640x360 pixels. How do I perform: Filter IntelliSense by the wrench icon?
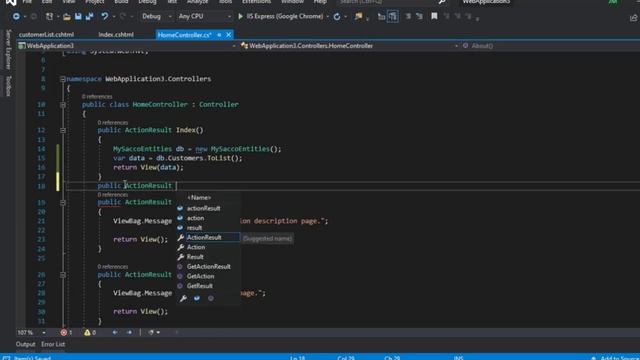pos(183,298)
